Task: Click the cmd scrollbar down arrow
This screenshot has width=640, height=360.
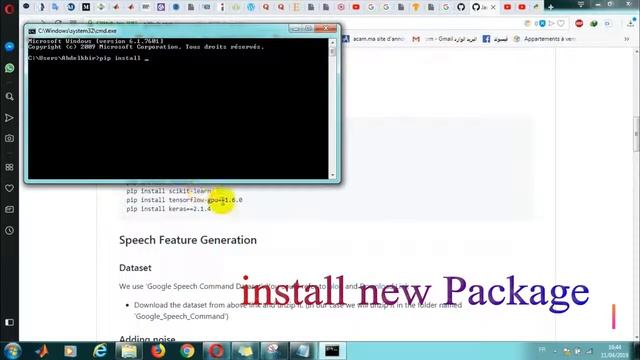Action: click(x=333, y=175)
